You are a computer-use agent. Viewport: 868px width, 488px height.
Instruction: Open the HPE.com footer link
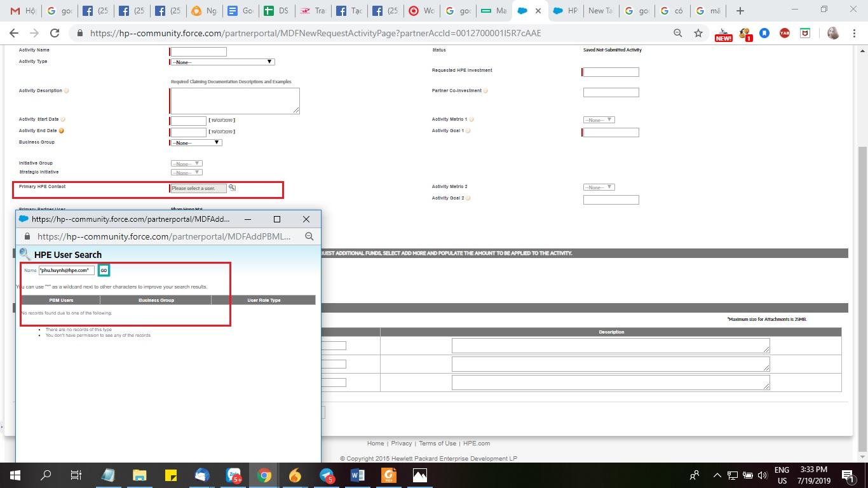(477, 444)
